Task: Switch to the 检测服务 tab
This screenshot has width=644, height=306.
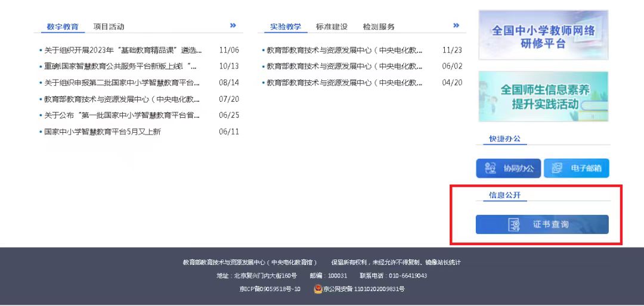Action: tap(379, 27)
